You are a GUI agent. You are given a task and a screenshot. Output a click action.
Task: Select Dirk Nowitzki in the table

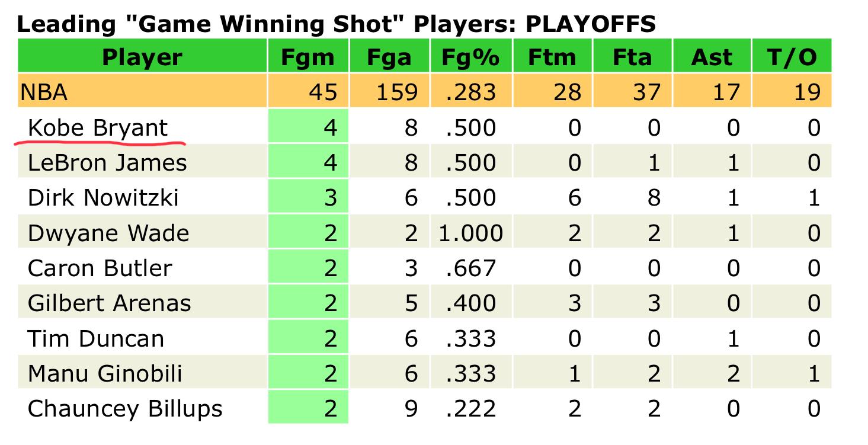(103, 197)
